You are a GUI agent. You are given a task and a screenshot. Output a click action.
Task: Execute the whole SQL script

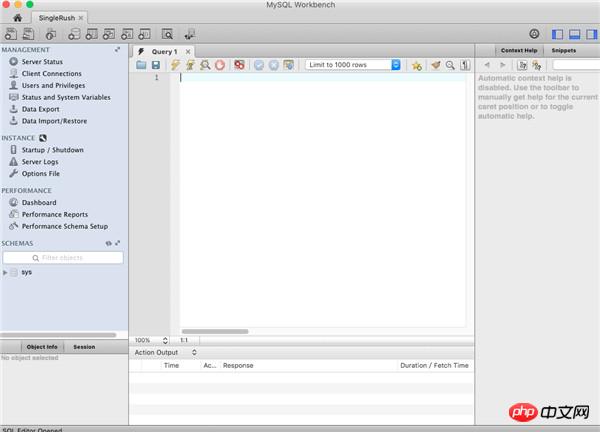click(175, 65)
